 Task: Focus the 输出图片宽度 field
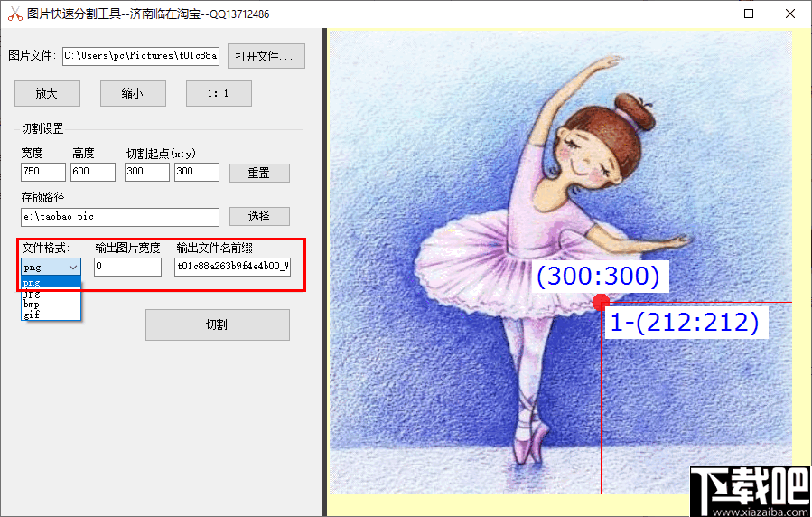click(x=128, y=267)
